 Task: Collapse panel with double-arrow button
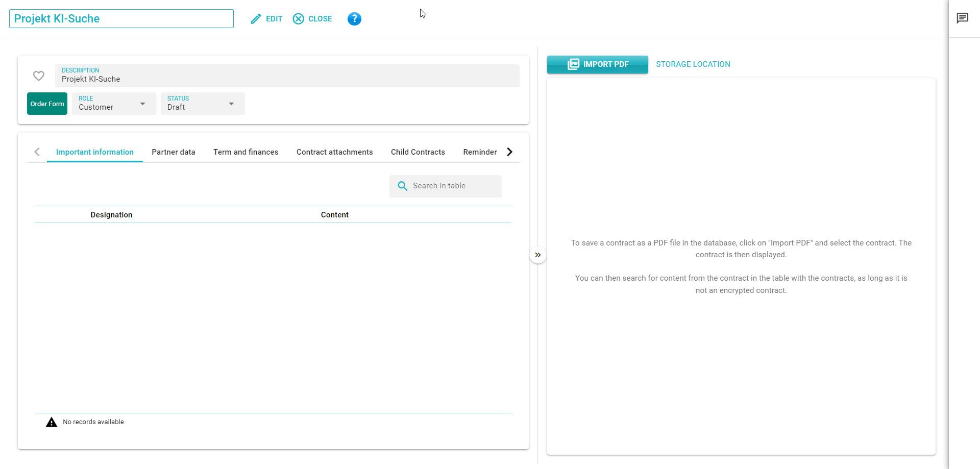coord(537,255)
